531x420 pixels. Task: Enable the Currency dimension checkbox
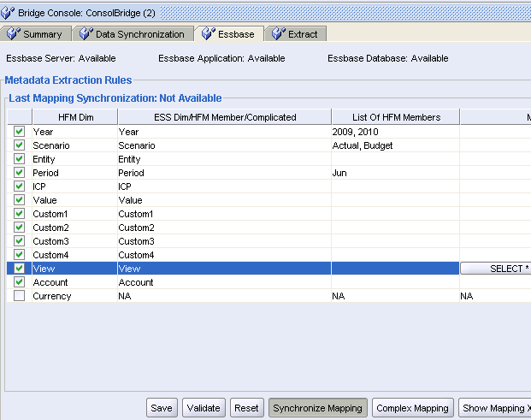(x=19, y=296)
